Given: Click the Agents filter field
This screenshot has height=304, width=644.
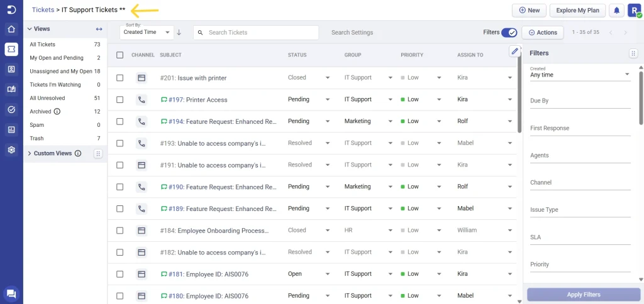Looking at the screenshot, I should 580,156.
